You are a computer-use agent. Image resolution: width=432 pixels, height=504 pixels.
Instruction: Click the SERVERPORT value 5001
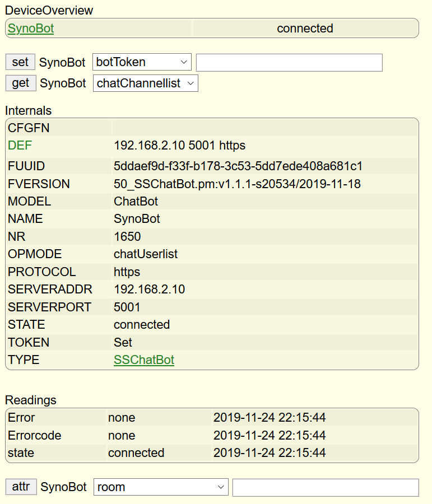click(x=127, y=307)
